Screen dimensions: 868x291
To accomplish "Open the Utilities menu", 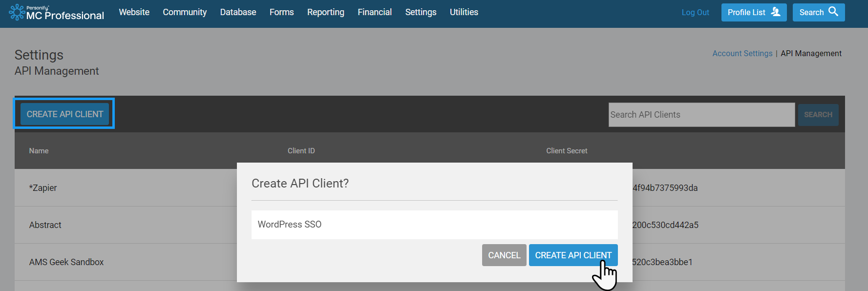I will click(464, 12).
